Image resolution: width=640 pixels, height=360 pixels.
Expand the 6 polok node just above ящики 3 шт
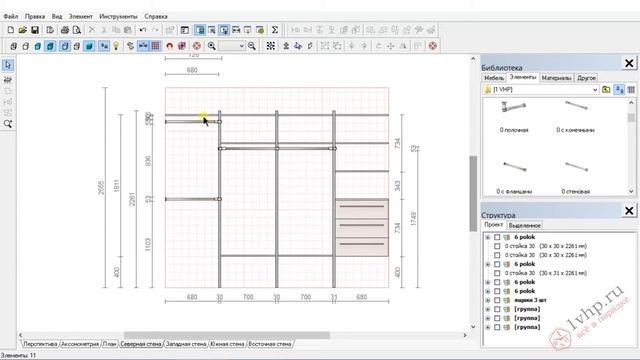pos(488,291)
